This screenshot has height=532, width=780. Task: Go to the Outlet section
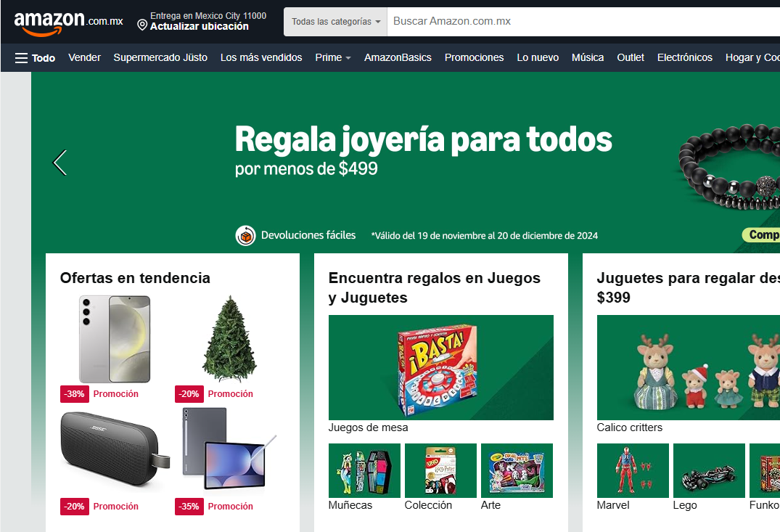(631, 58)
